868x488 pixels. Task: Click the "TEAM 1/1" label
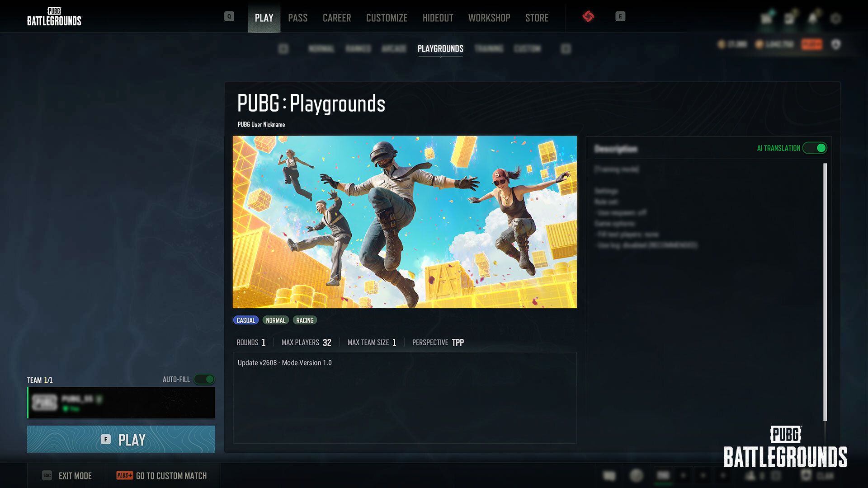click(x=40, y=380)
